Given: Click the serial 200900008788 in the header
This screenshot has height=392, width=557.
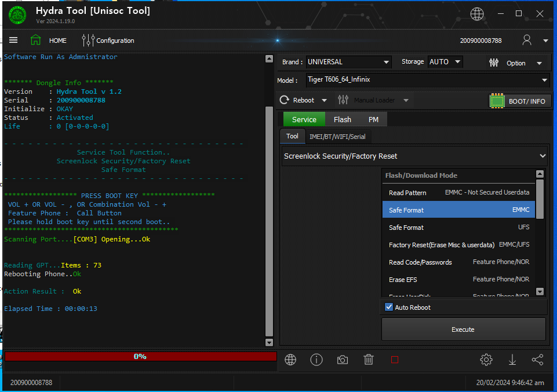Looking at the screenshot, I should (480, 41).
